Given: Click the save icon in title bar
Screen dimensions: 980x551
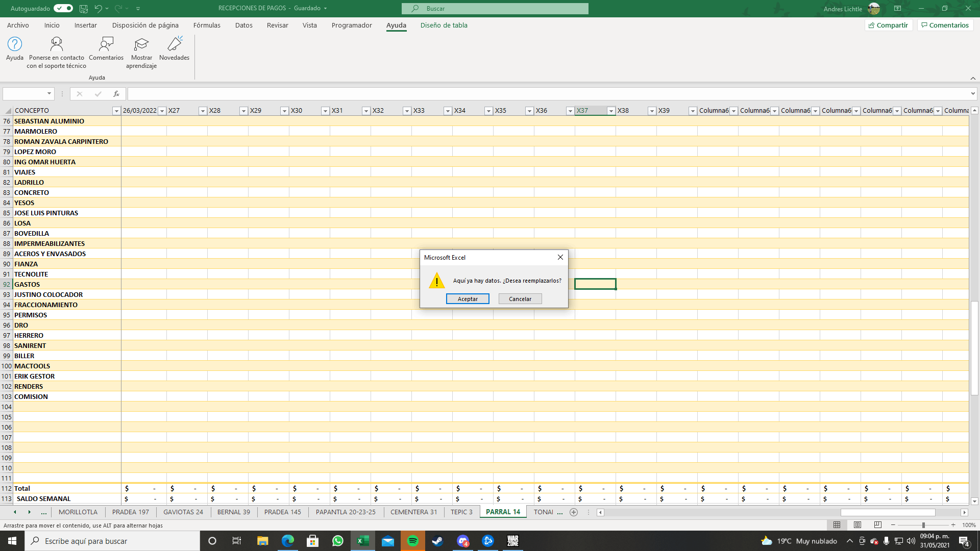Looking at the screenshot, I should 84,9.
